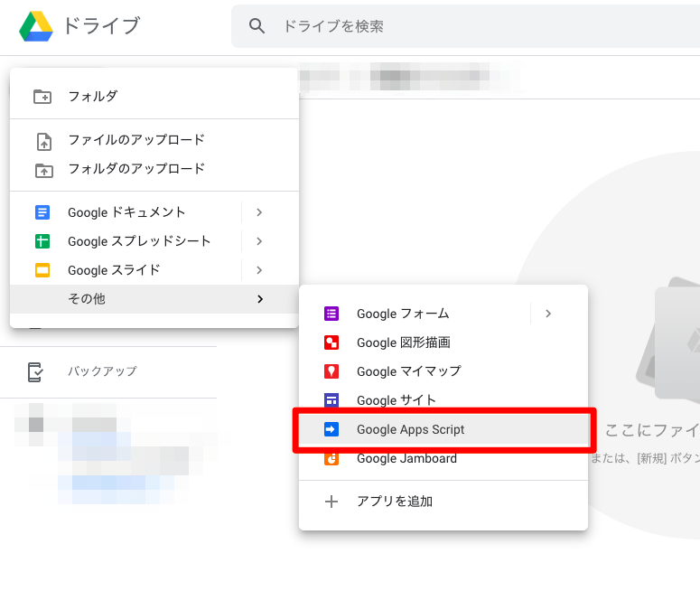Select Google Apps Script

(443, 429)
